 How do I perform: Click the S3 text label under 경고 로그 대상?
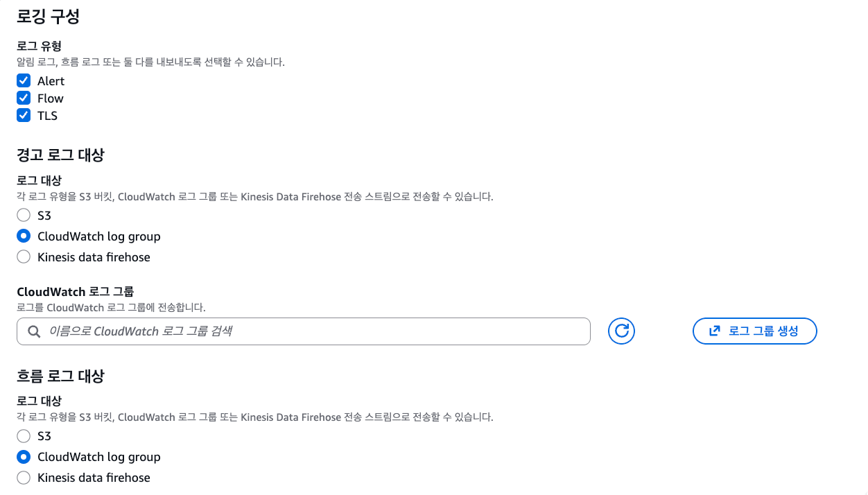(44, 216)
